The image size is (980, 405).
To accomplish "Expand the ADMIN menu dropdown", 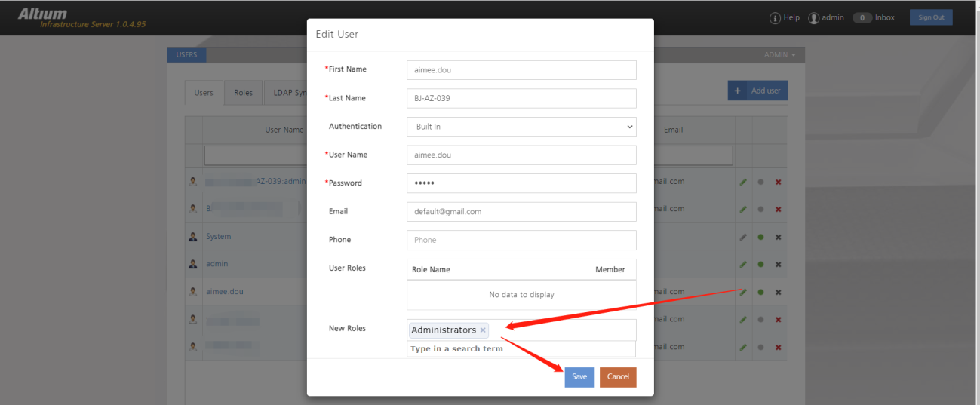I will tap(779, 55).
